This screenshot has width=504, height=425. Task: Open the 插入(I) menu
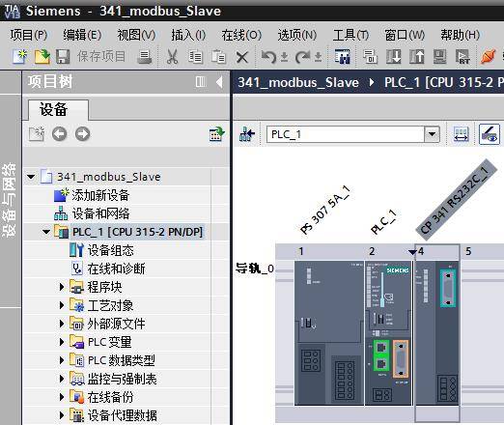188,35
